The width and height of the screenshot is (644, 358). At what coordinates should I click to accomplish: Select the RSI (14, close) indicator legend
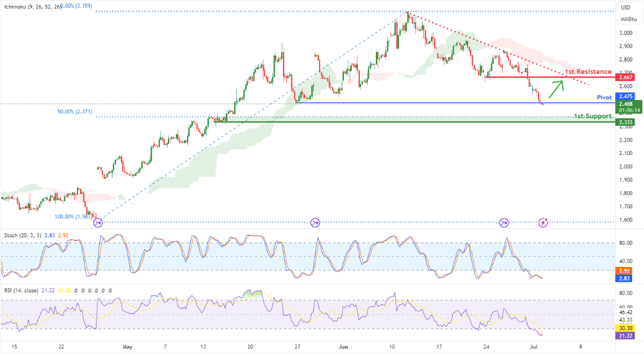tap(21, 291)
